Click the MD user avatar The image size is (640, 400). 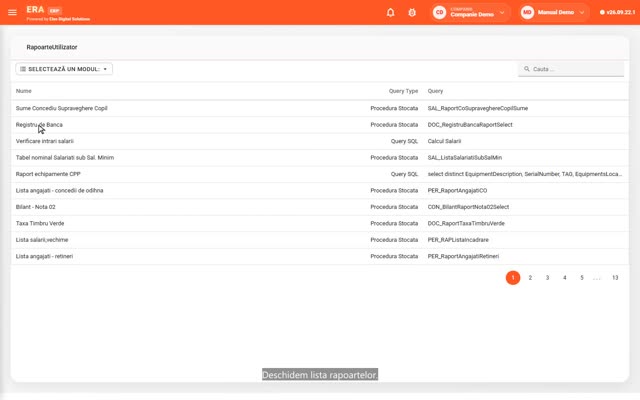[x=527, y=12]
